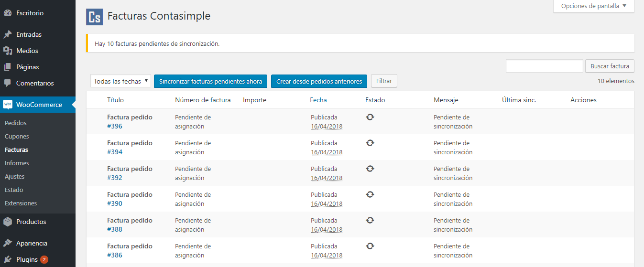Open the invoice link #394

coord(115,152)
